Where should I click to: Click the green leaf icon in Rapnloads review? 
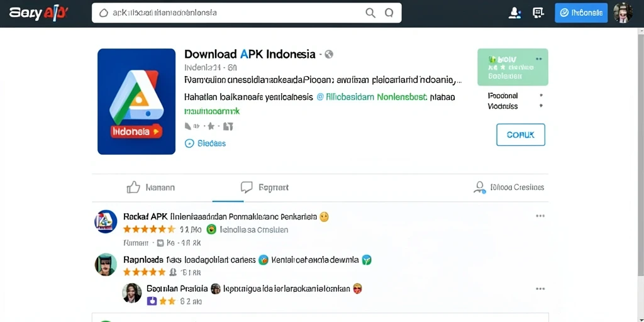367,260
